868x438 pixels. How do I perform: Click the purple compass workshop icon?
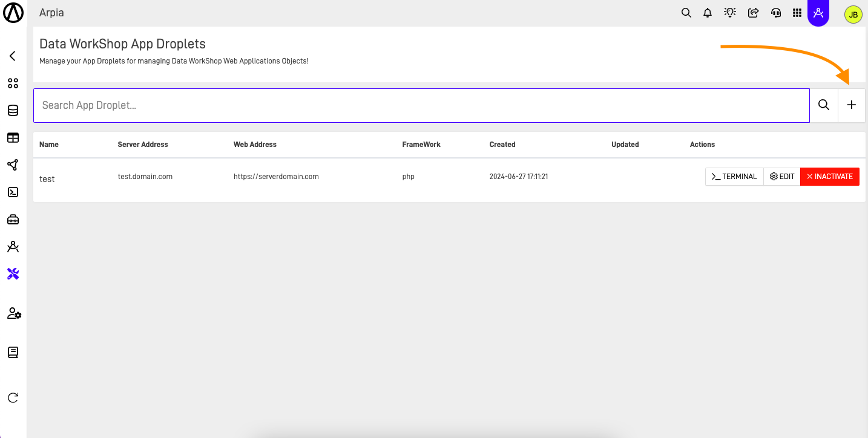pyautogui.click(x=818, y=13)
